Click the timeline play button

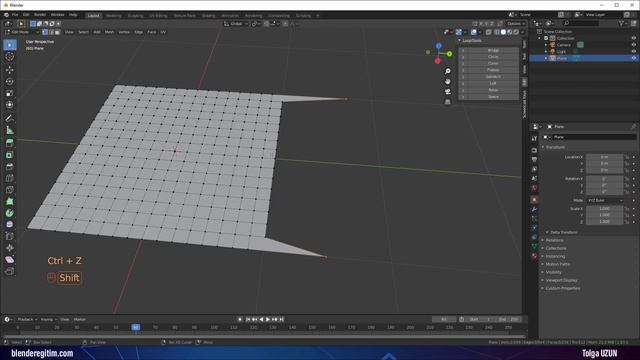point(268,320)
